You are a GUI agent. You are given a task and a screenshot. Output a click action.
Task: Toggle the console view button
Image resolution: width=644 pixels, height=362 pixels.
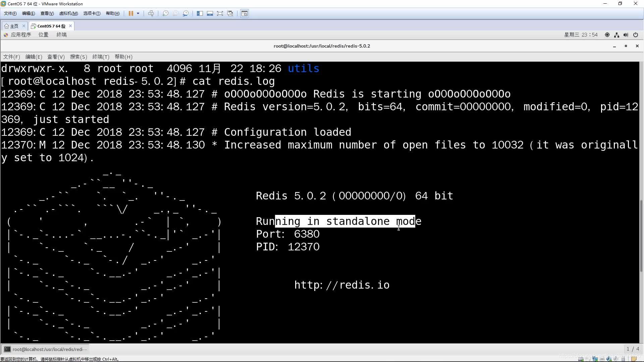[245, 13]
